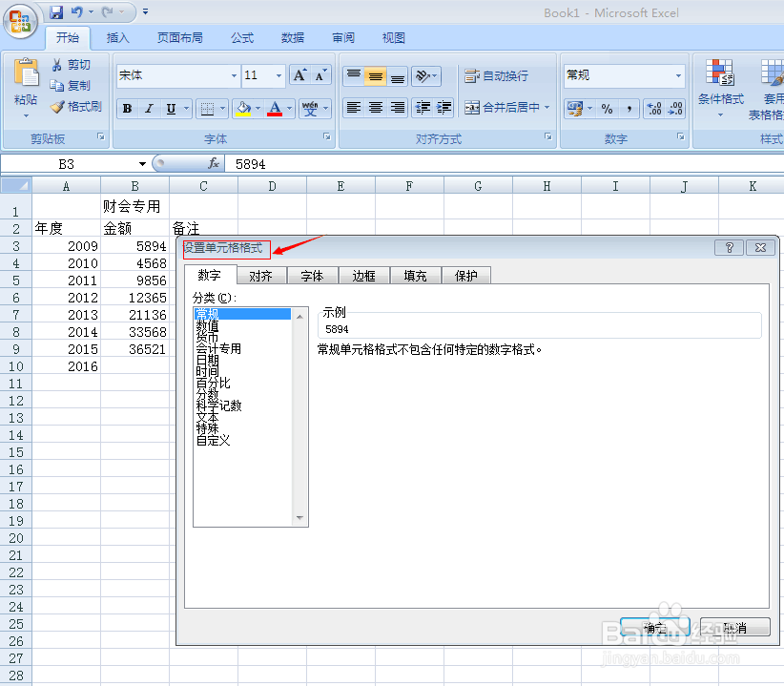Click the Copy (复制) icon
Screen dimensions: 784x686
tap(57, 86)
